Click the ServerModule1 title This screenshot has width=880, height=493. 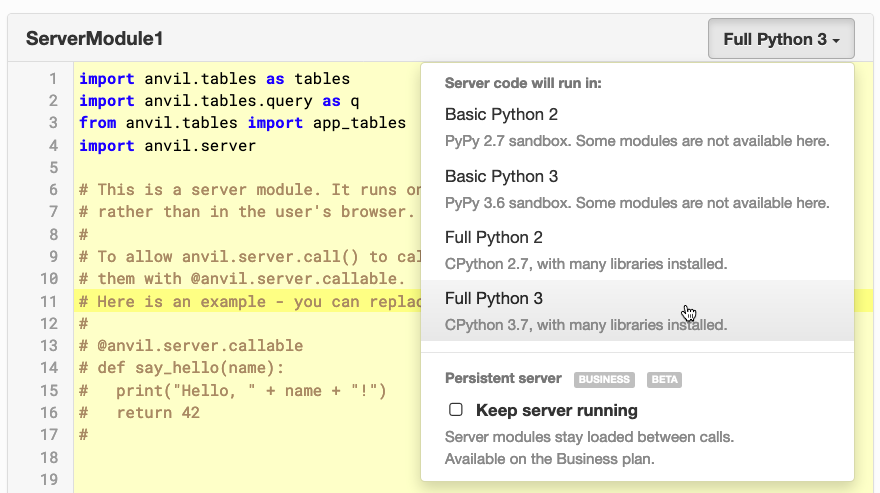94,39
